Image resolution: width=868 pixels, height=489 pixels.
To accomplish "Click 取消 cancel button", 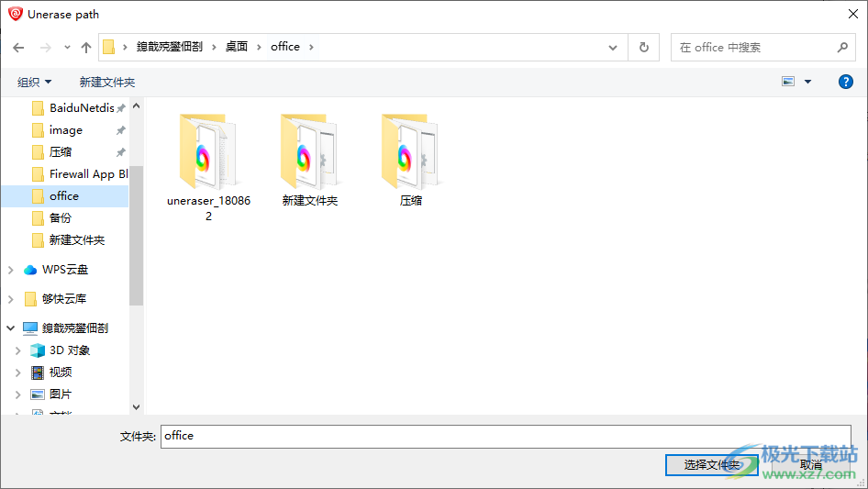I will [x=811, y=465].
